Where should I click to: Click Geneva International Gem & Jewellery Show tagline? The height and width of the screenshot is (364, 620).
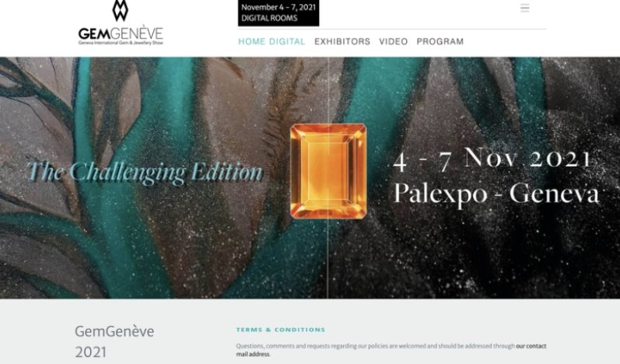coord(121,43)
